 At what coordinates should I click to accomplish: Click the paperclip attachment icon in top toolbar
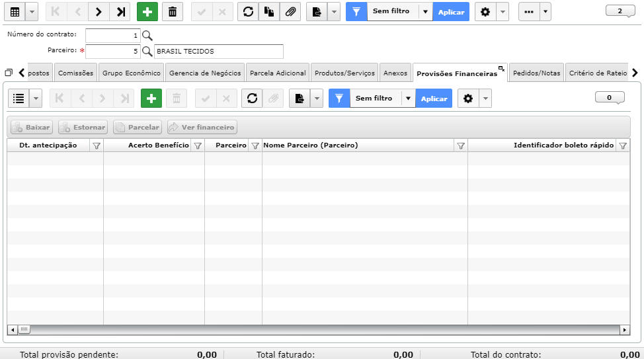click(x=290, y=12)
